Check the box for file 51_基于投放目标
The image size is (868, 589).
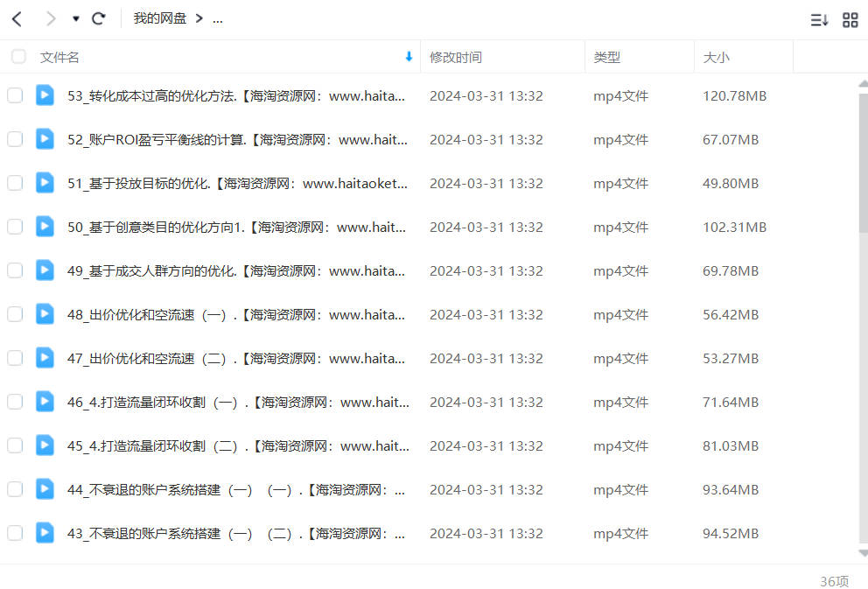(x=15, y=183)
